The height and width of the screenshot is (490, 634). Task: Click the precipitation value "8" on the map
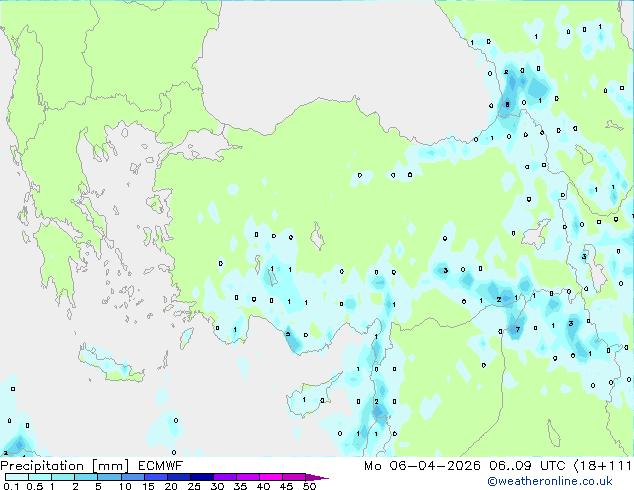507,105
